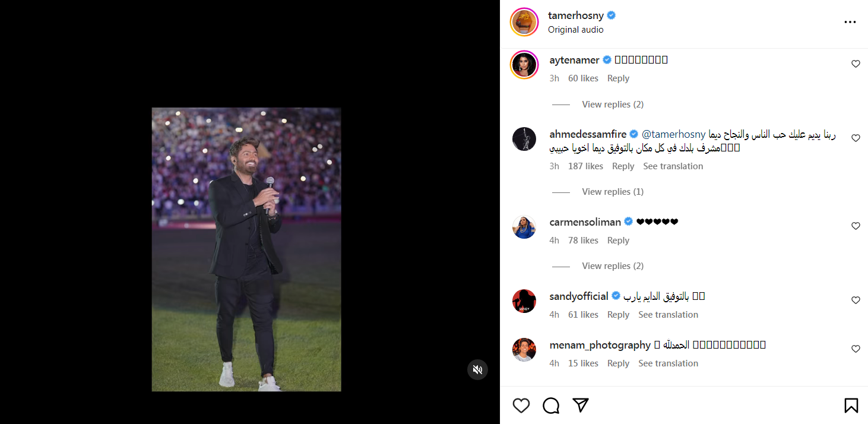The image size is (868, 424).
Task: Click tamerhosny profile avatar in header
Action: click(524, 22)
